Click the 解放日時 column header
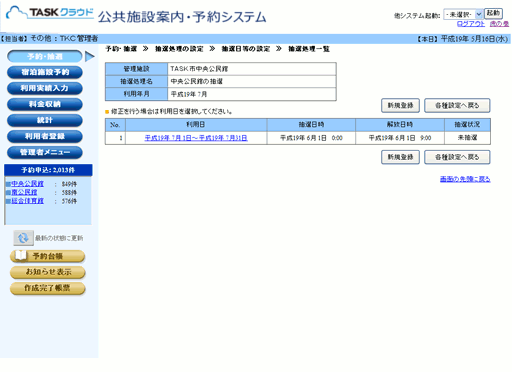512x372 pixels. click(x=400, y=125)
